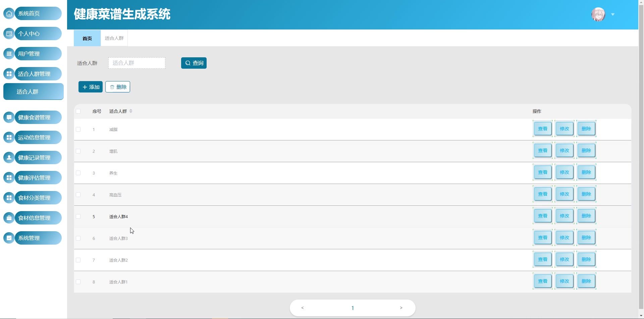Select page number 1 in pagination
Screen dimensions: 644x319
tap(353, 308)
